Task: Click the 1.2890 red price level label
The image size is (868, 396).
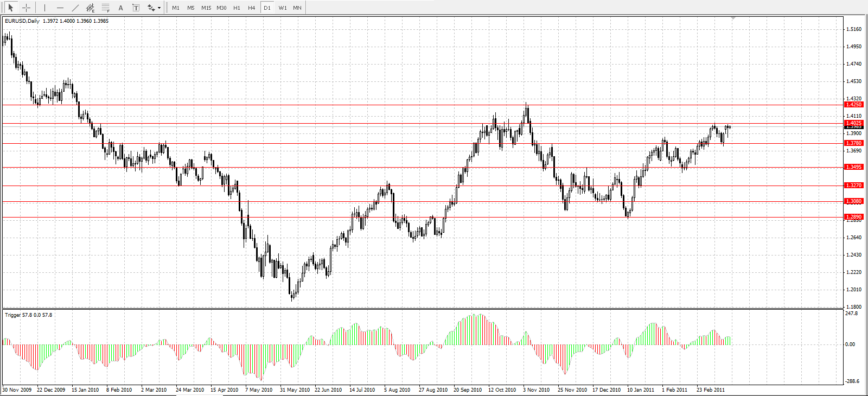Action: tap(854, 217)
